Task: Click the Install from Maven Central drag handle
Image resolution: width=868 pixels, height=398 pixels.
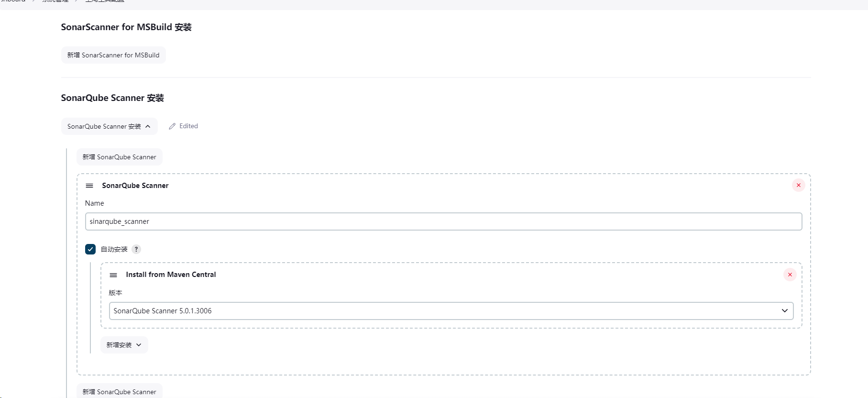Action: [x=113, y=275]
